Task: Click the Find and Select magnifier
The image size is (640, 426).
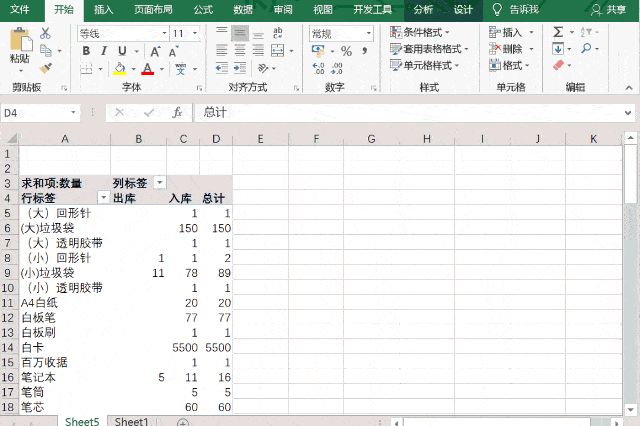Action: 586,49
